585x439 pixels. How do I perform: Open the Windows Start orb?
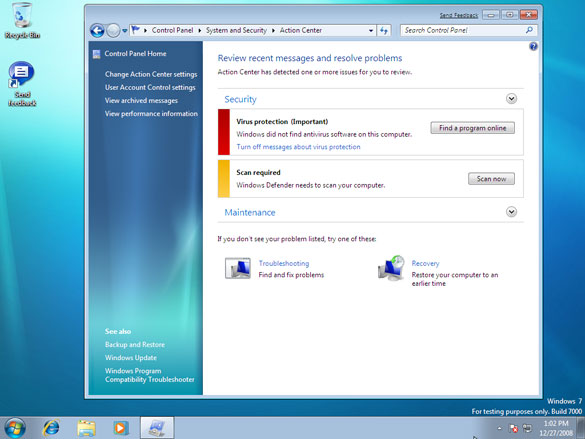[x=15, y=428]
